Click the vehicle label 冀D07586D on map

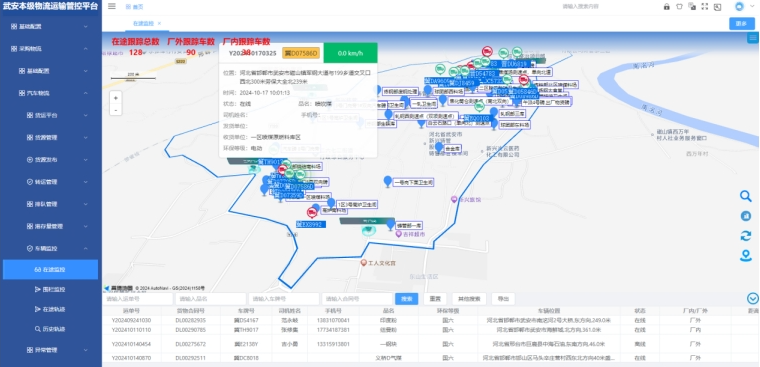coord(300,187)
